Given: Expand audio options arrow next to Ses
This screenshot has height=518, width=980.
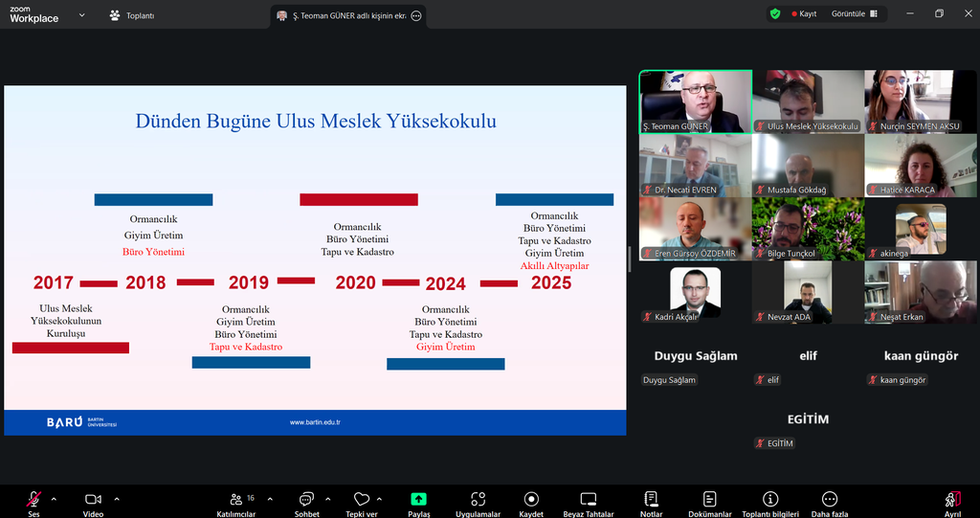Looking at the screenshot, I should [54, 499].
